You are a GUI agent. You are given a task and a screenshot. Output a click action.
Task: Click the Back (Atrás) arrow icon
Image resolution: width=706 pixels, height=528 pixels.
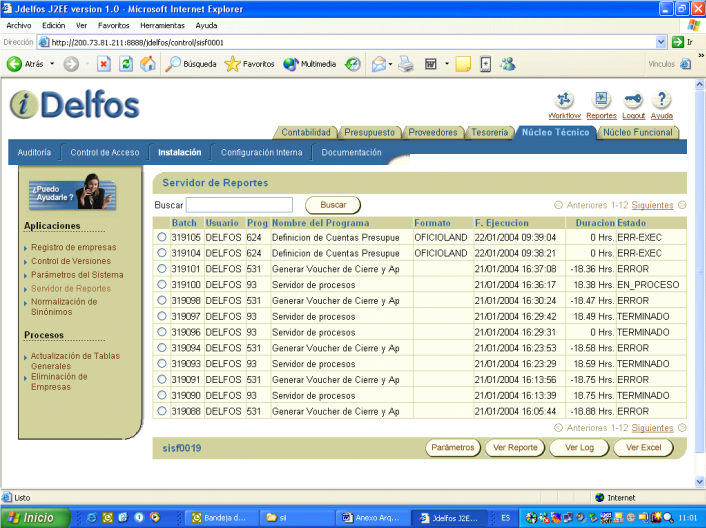[x=14, y=64]
